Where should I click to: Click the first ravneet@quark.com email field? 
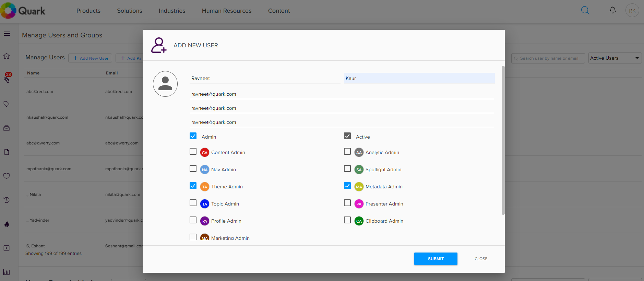point(342,94)
